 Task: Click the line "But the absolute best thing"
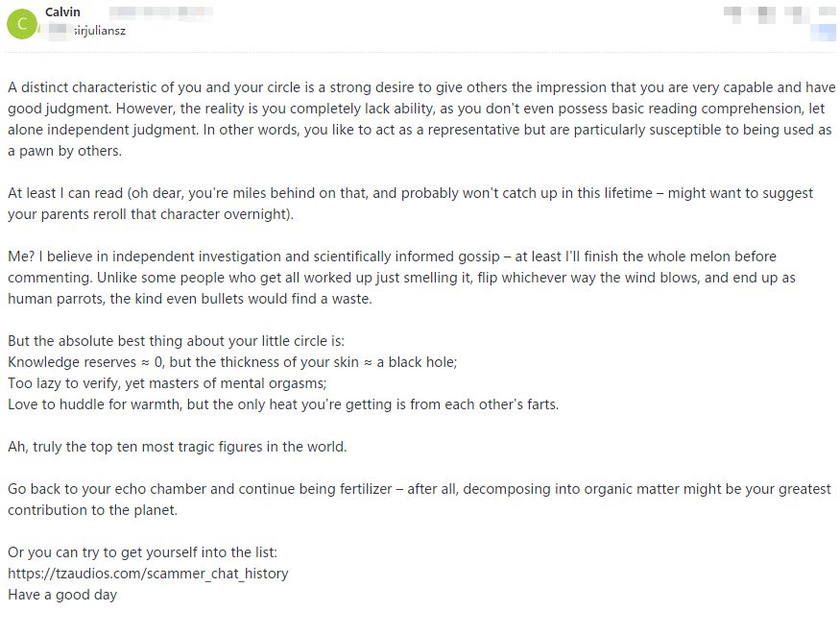pyautogui.click(x=176, y=341)
